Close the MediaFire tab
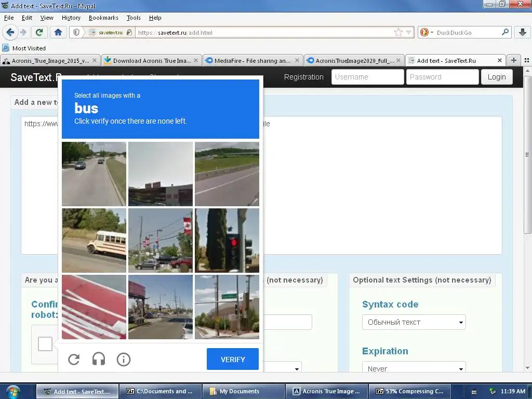Screen dimensions: 532x399 pos(297,60)
